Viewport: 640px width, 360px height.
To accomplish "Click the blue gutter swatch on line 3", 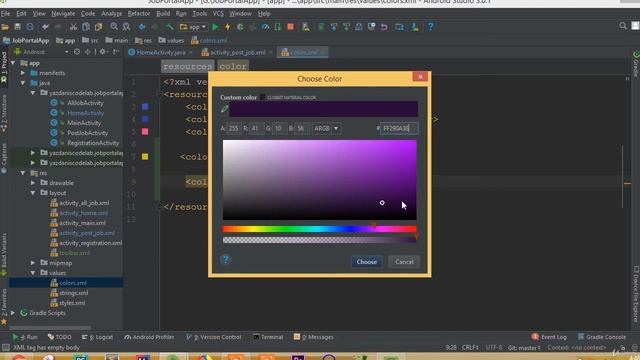I will pos(145,107).
